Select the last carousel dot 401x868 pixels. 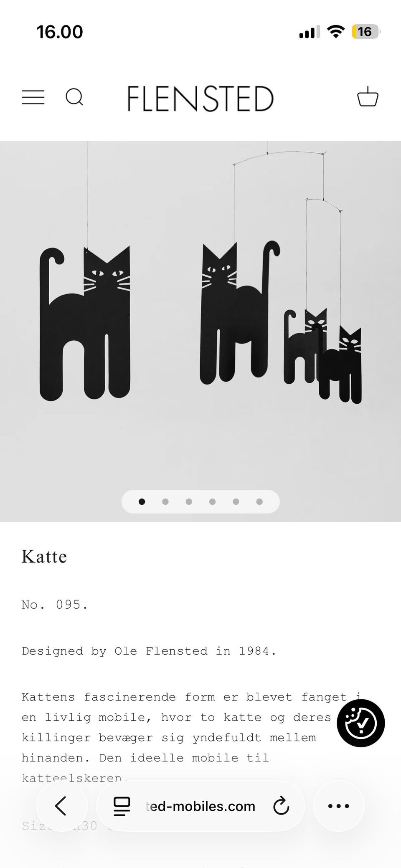coord(259,502)
